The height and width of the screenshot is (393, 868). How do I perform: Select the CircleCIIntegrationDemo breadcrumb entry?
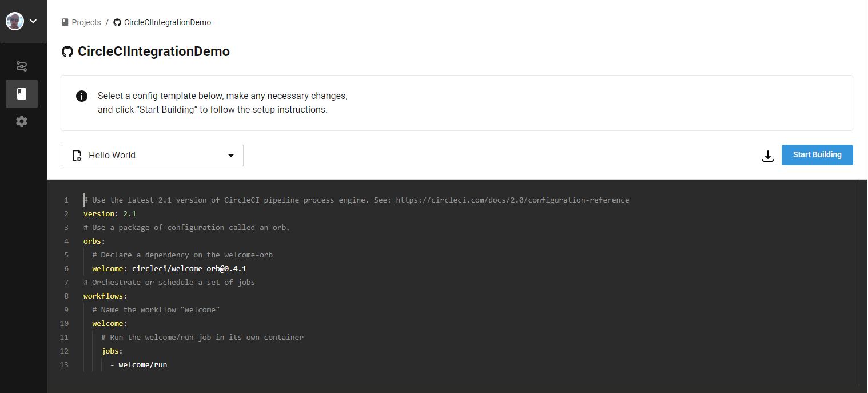coord(167,22)
